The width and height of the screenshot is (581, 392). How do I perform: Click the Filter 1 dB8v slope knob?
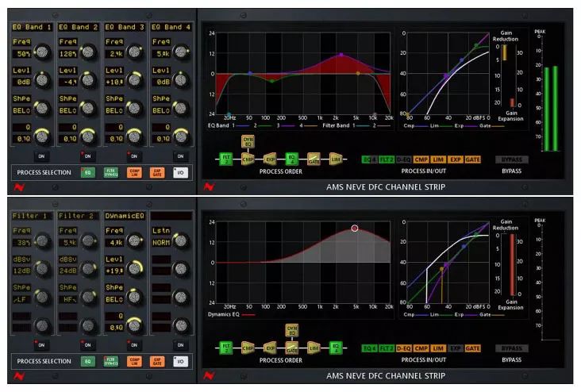[x=42, y=269]
